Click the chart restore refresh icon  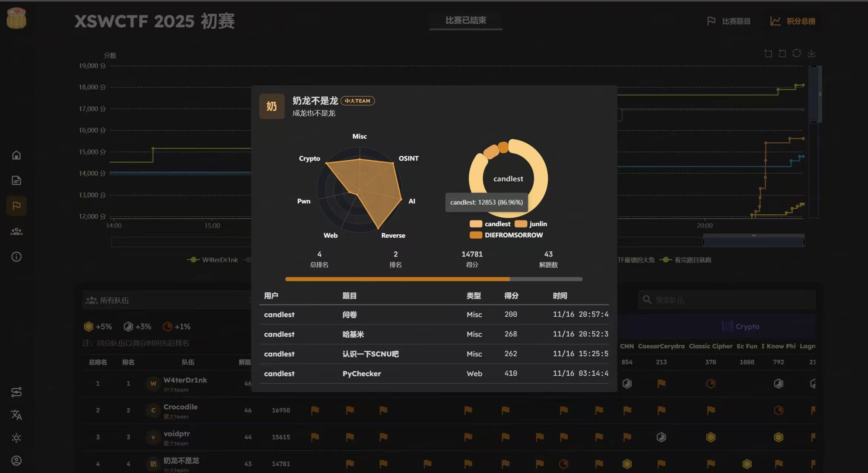point(797,54)
